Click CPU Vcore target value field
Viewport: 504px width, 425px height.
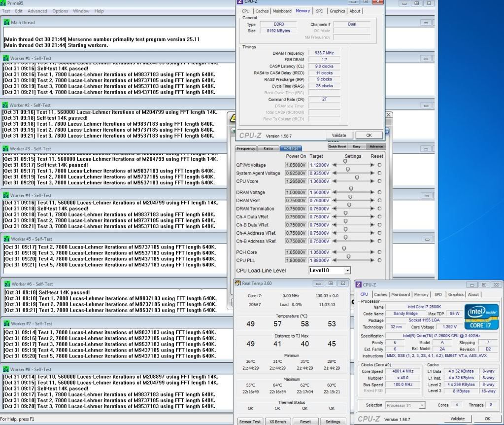(320, 181)
